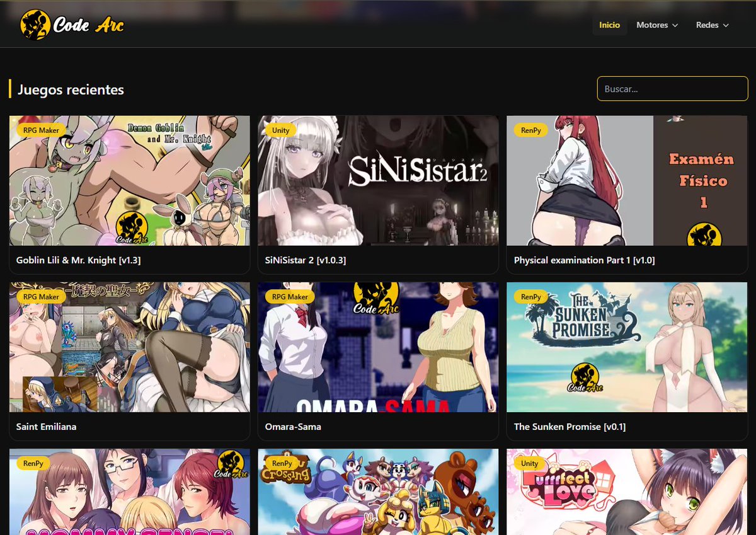This screenshot has height=535, width=756.
Task: Click Physical examination Part 1 [v1.0] title
Action: [584, 260]
